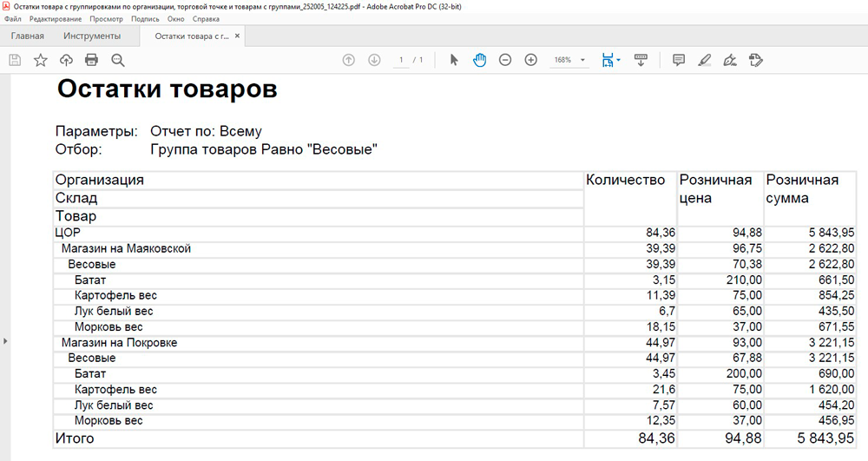The height and width of the screenshot is (461, 868).
Task: Switch to the Инструменты tab
Action: 92,36
